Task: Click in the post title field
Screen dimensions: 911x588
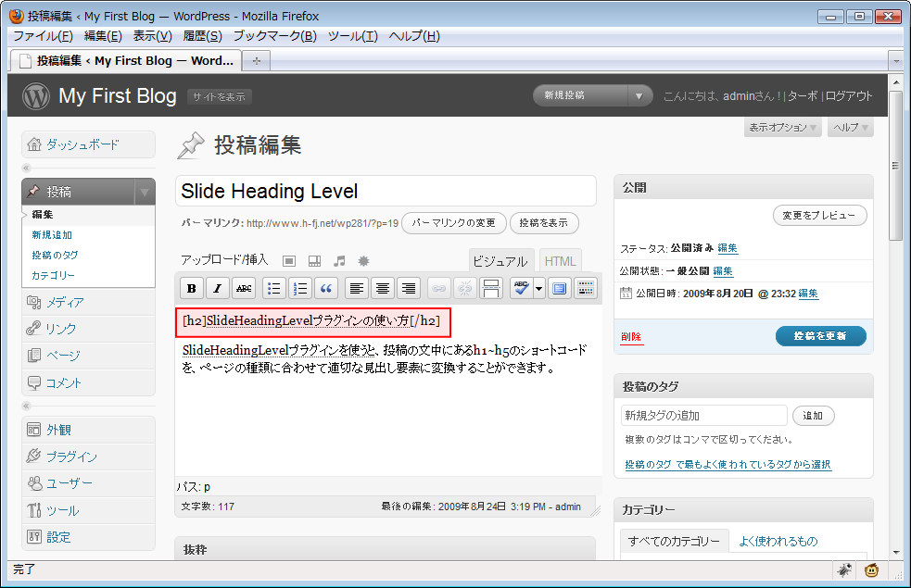Action: tap(386, 191)
